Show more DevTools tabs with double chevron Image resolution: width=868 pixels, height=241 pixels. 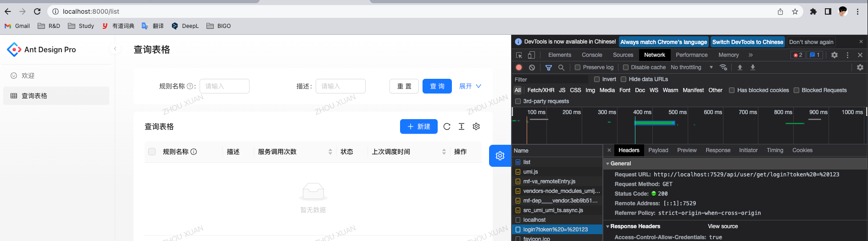pyautogui.click(x=751, y=55)
